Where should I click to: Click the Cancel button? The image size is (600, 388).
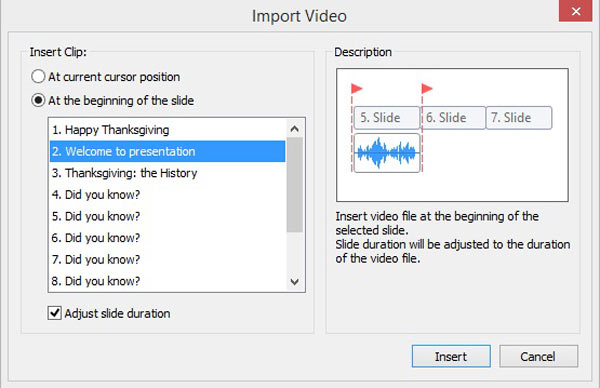click(x=538, y=356)
